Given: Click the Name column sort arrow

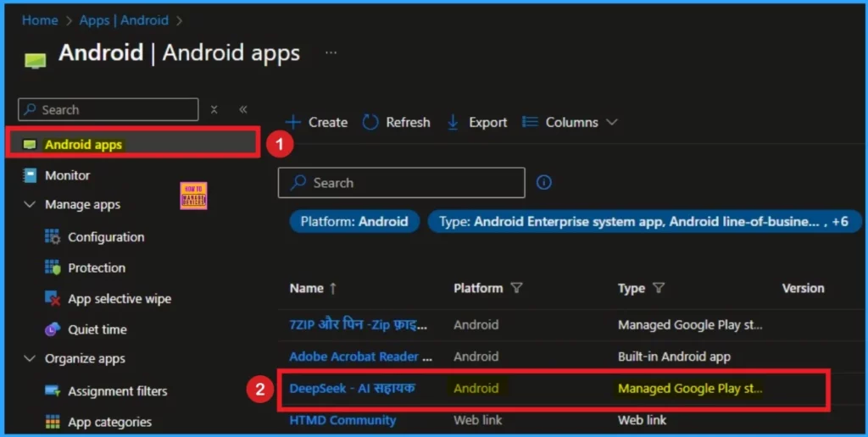Looking at the screenshot, I should pyautogui.click(x=332, y=288).
